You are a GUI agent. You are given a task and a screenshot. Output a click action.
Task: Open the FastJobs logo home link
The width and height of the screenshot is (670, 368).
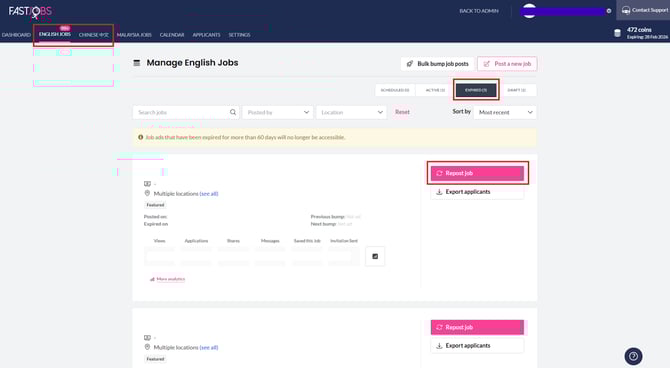click(x=30, y=11)
